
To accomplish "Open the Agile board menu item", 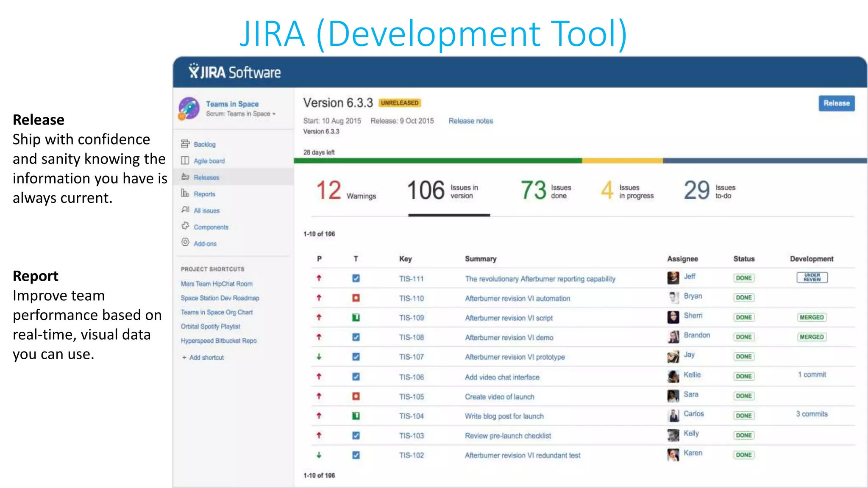I will 209,161.
